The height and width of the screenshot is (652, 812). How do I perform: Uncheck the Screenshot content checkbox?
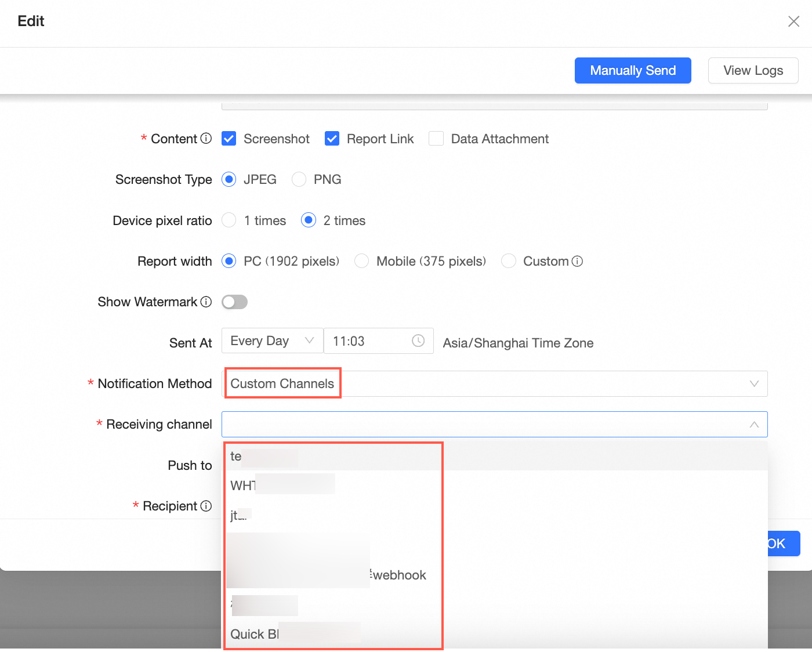tap(229, 139)
